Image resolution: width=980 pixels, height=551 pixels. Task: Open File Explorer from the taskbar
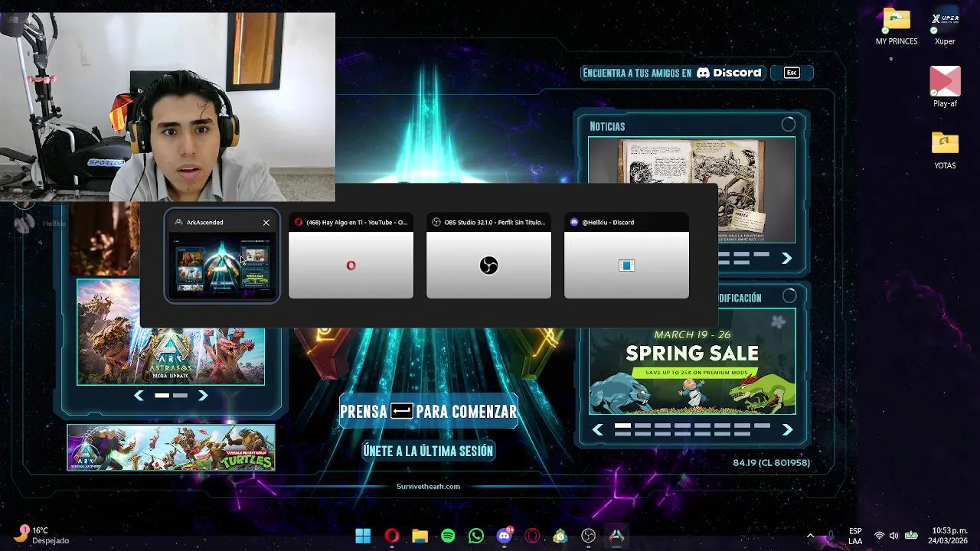pyautogui.click(x=420, y=536)
